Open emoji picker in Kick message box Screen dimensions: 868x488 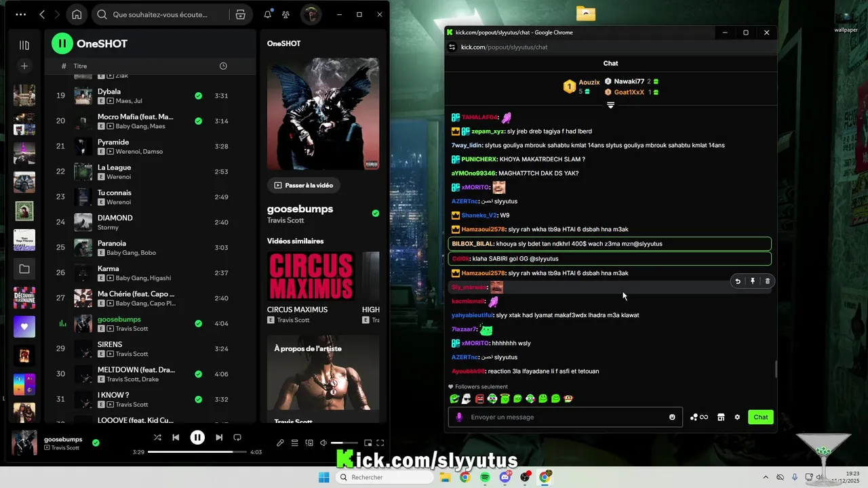(x=672, y=417)
